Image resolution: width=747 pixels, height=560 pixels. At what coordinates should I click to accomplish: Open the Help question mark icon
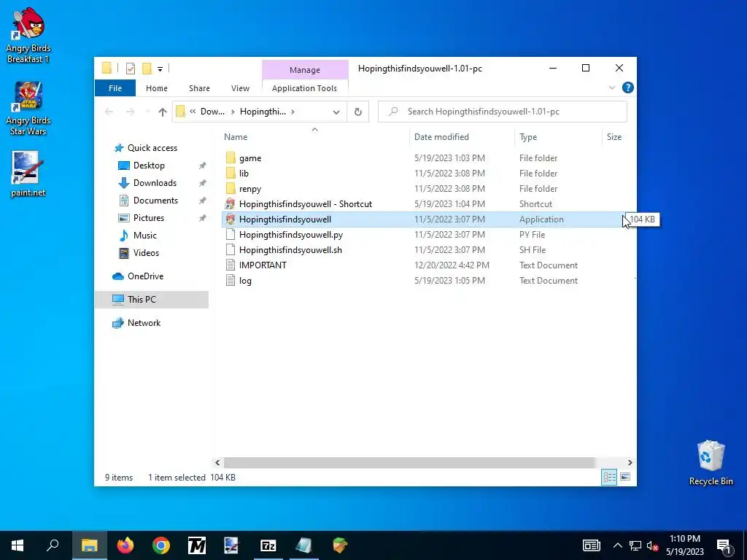628,87
